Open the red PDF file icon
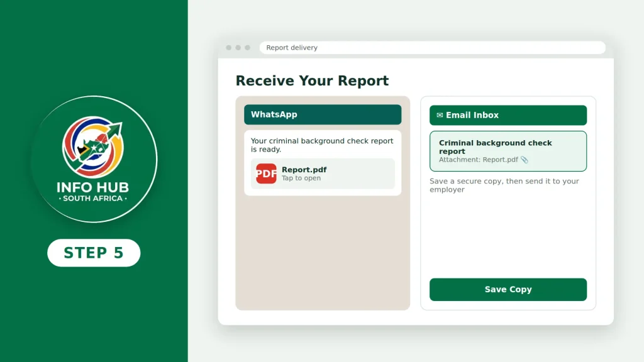The image size is (644, 362). point(266,173)
